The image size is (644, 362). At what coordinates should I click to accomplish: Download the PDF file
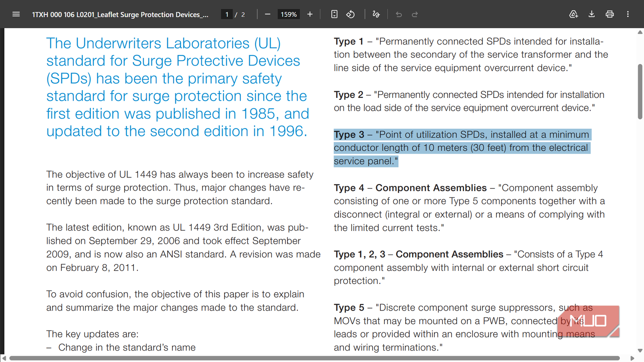[592, 14]
